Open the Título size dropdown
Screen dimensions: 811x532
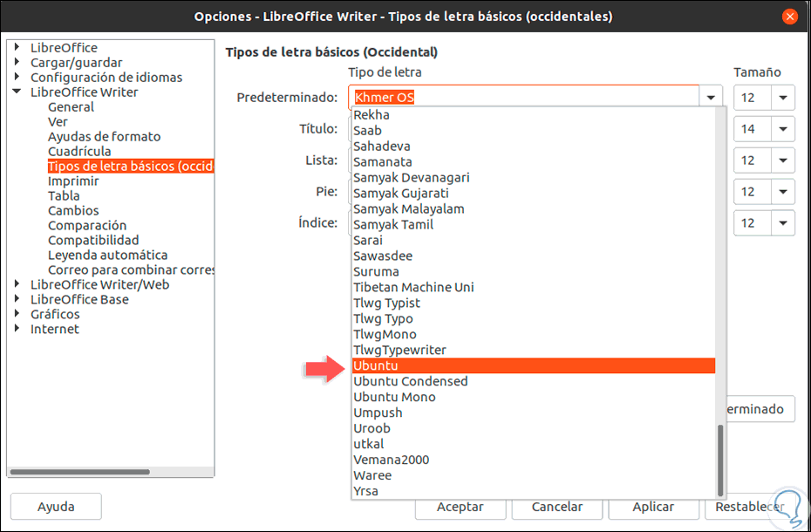click(782, 130)
